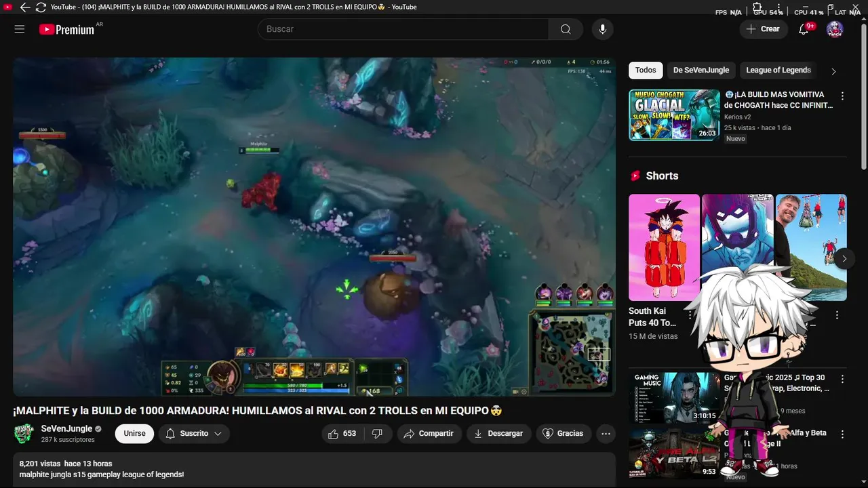Select the League of Legends filter chip

778,70
